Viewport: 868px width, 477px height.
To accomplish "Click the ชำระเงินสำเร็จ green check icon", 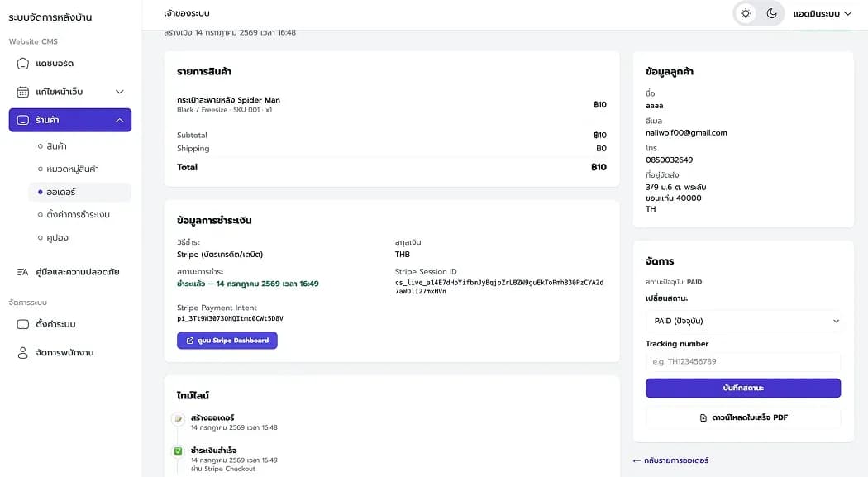I will point(179,451).
